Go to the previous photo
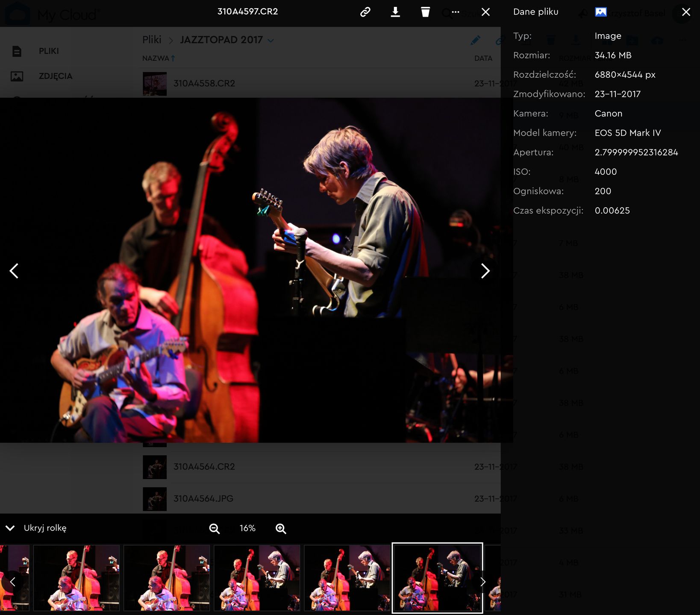This screenshot has width=700, height=615. 14,271
